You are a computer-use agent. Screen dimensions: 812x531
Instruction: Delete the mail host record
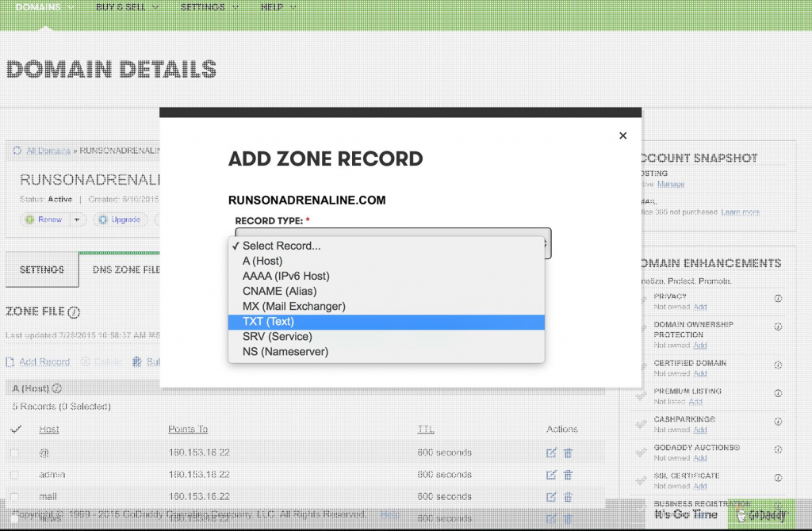click(568, 497)
